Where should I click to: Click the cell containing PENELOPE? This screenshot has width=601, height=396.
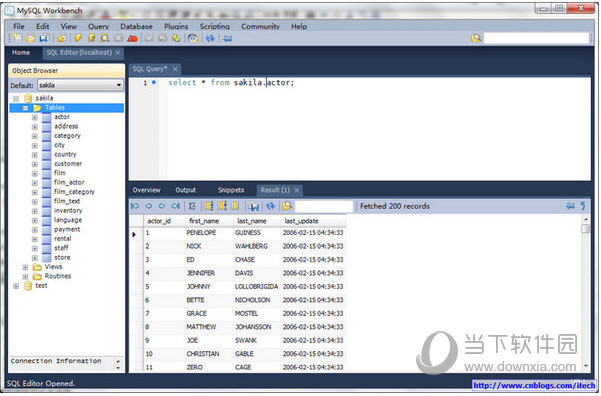(209, 233)
